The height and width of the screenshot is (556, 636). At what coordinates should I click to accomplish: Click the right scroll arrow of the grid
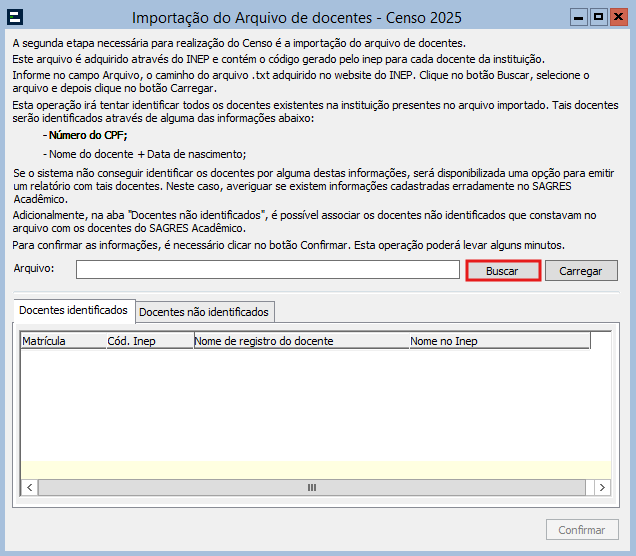click(x=602, y=487)
